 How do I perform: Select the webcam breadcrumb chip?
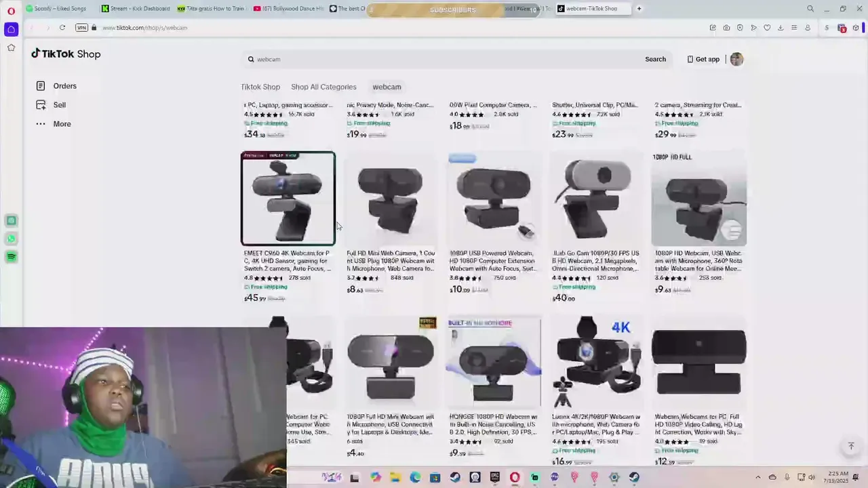[x=387, y=87]
